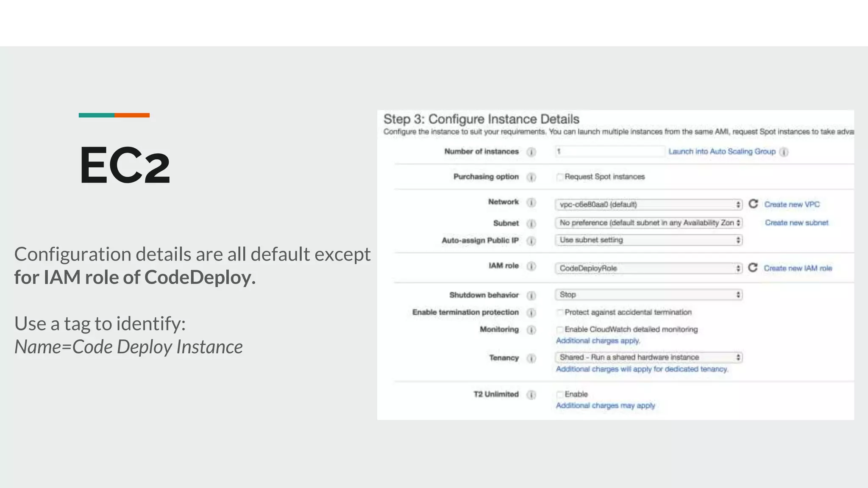Open Shutdown behavior Stop dropdown
The image size is (868, 488).
tap(648, 294)
